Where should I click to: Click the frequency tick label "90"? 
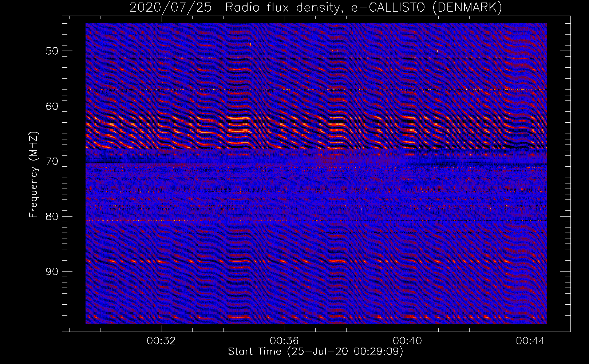pos(52,272)
